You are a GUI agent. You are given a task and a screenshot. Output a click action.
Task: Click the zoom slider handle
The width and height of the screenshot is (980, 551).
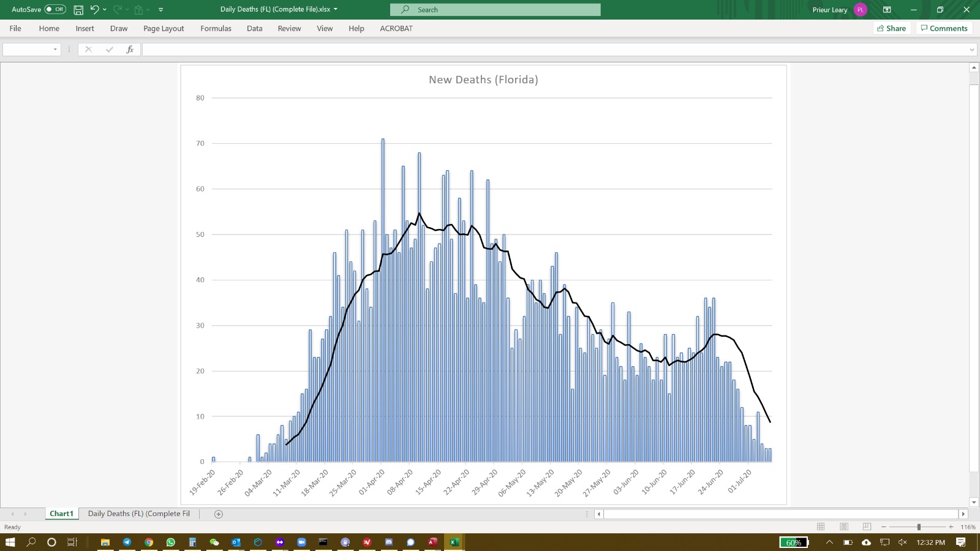point(919,527)
